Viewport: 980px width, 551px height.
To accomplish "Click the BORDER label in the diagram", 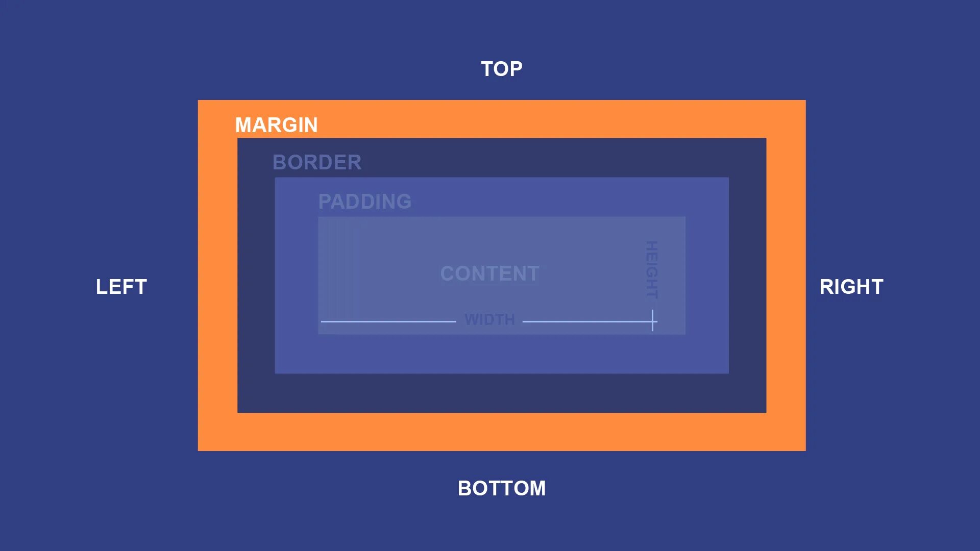I will pos(316,161).
